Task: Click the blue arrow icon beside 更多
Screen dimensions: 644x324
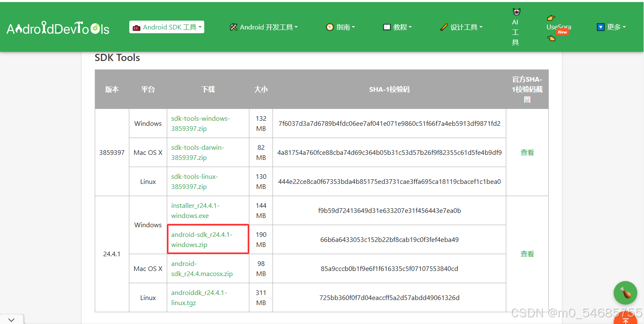Action: (601, 27)
